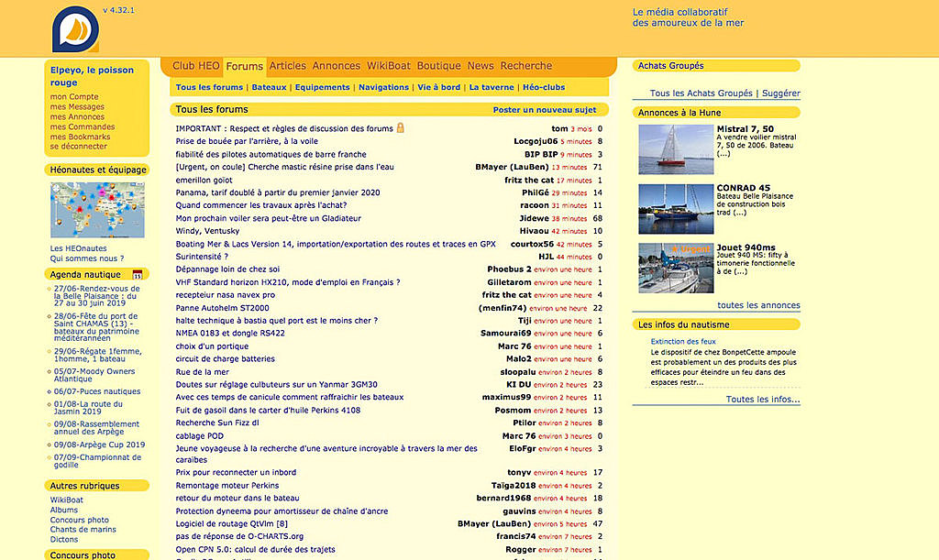Screen dimensions: 939x560
Task: Open the Mistral 7, 50 listing title
Action: [745, 128]
